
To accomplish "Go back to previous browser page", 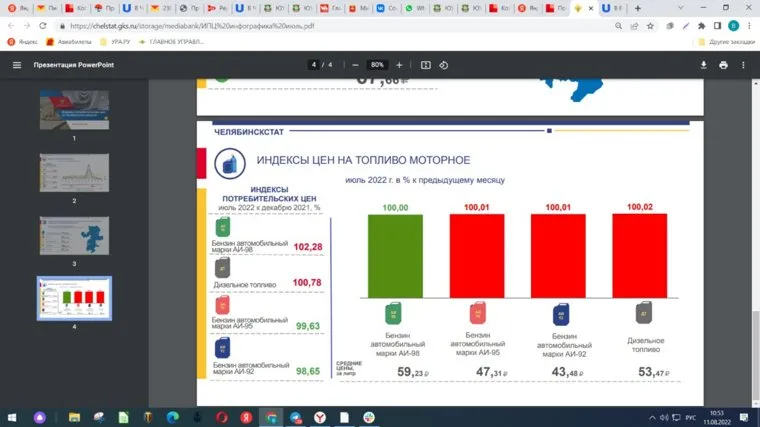I will tap(11, 26).
